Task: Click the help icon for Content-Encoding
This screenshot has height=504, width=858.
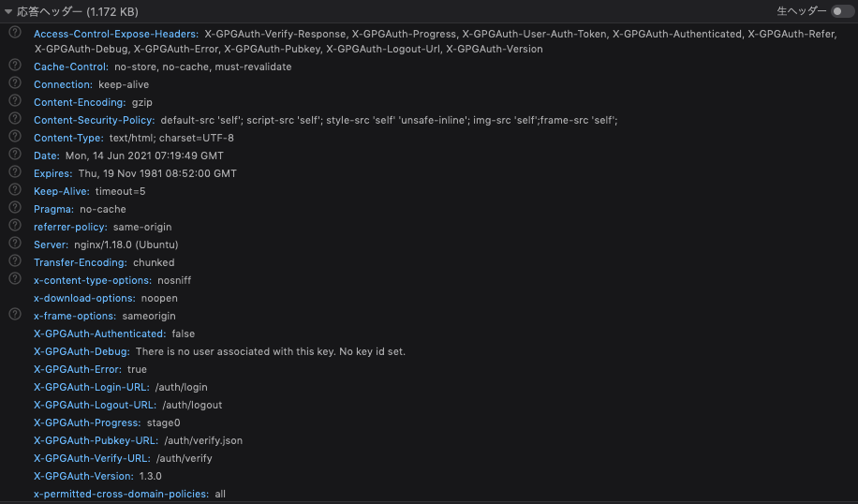Action: coord(15,100)
